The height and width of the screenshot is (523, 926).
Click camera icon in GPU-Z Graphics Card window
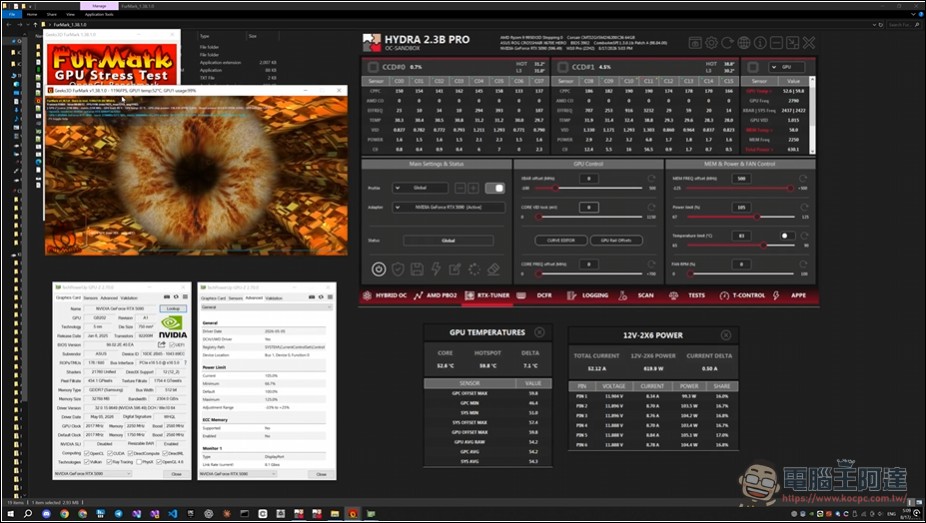coord(167,296)
